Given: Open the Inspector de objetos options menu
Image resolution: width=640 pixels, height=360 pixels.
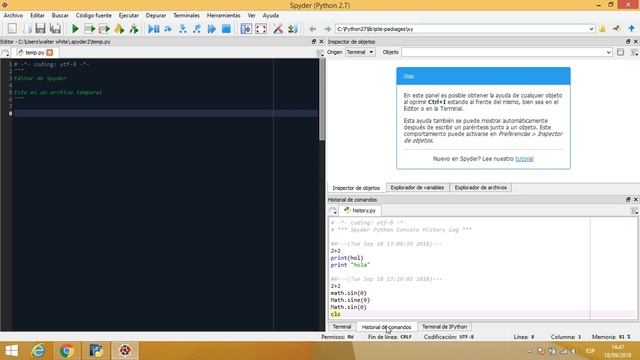Looking at the screenshot, I should pyautogui.click(x=634, y=52).
